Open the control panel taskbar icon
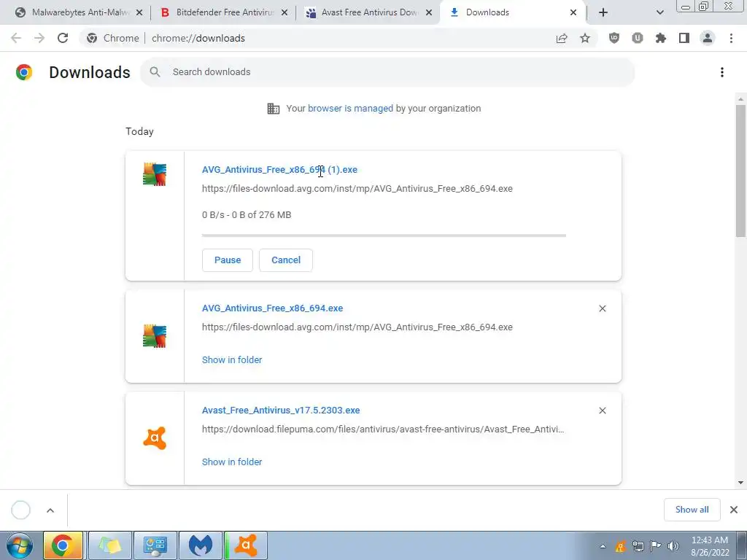The image size is (747, 560). coord(155,545)
